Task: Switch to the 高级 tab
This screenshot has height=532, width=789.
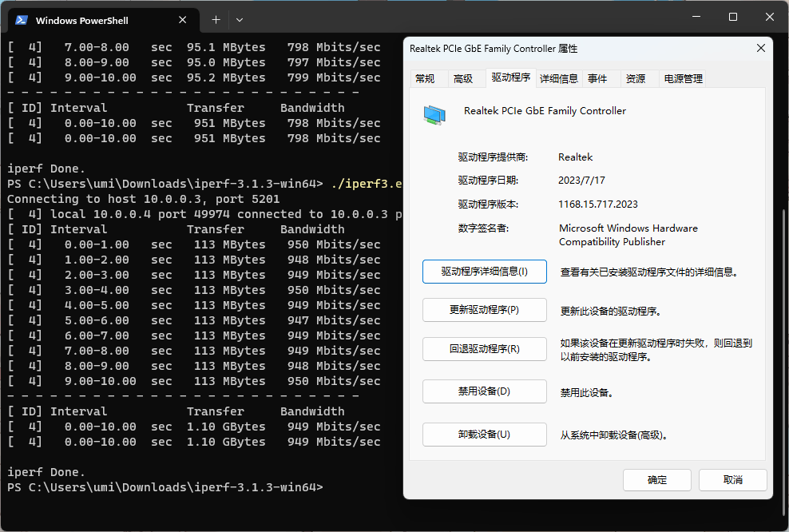Action: pos(463,78)
